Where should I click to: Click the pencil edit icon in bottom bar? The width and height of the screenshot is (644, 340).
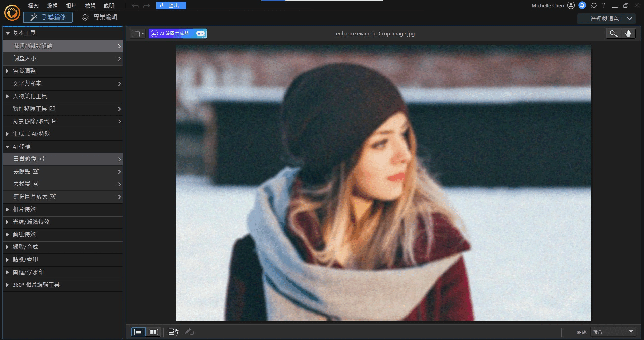pos(189,332)
